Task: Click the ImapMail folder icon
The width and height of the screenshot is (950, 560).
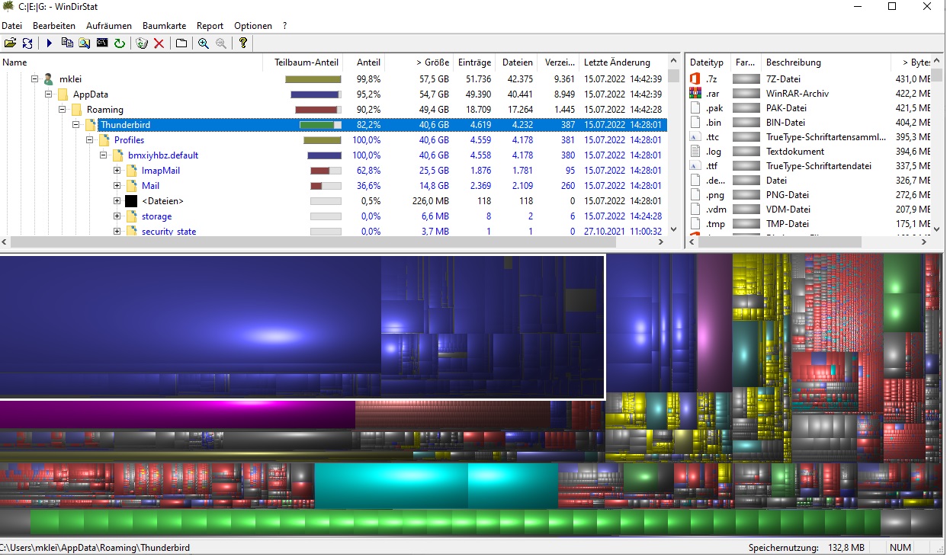Action: pyautogui.click(x=131, y=171)
